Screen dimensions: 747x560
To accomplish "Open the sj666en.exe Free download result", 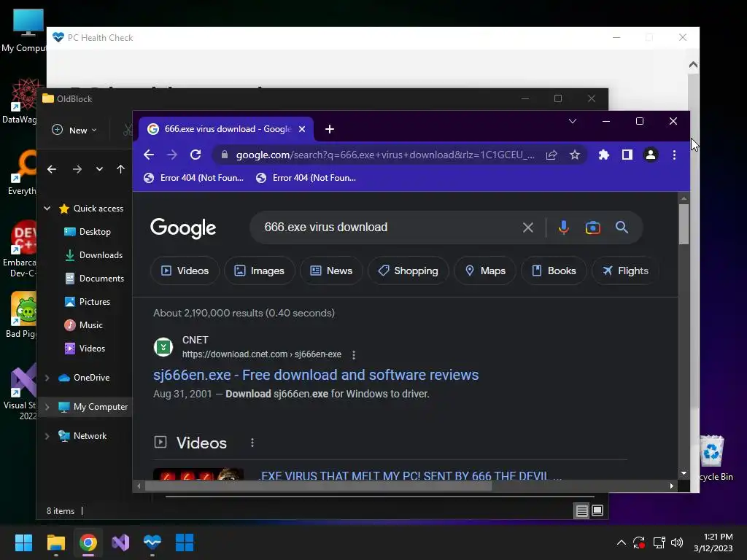I will (x=316, y=375).
